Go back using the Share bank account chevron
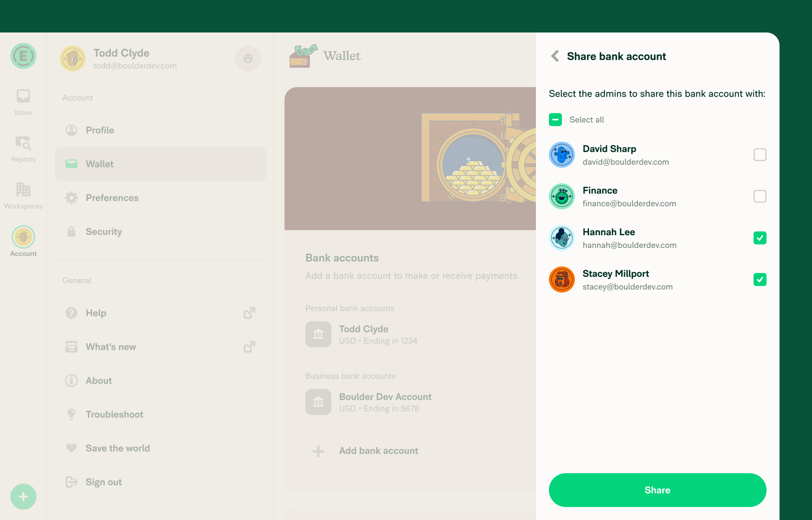This screenshot has height=520, width=812. [555, 56]
